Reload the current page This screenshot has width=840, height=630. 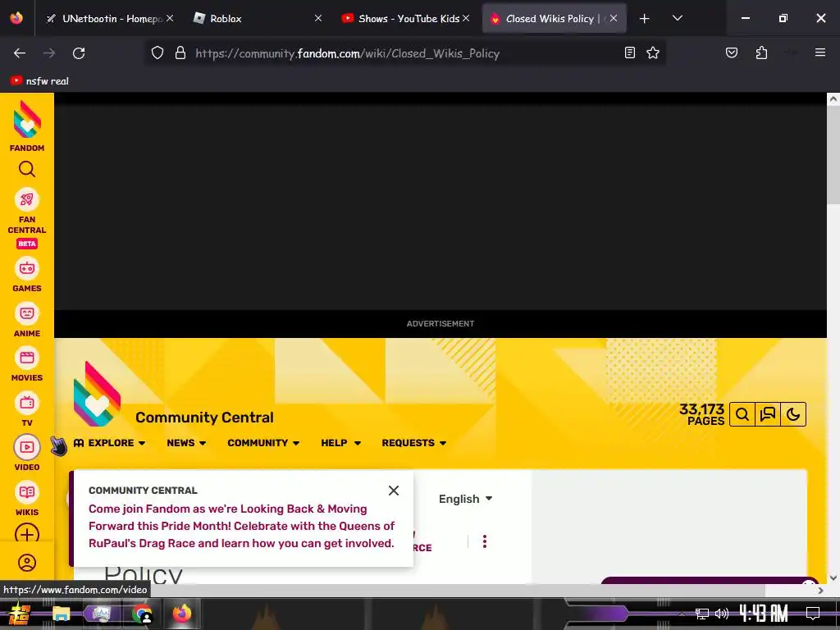point(79,53)
